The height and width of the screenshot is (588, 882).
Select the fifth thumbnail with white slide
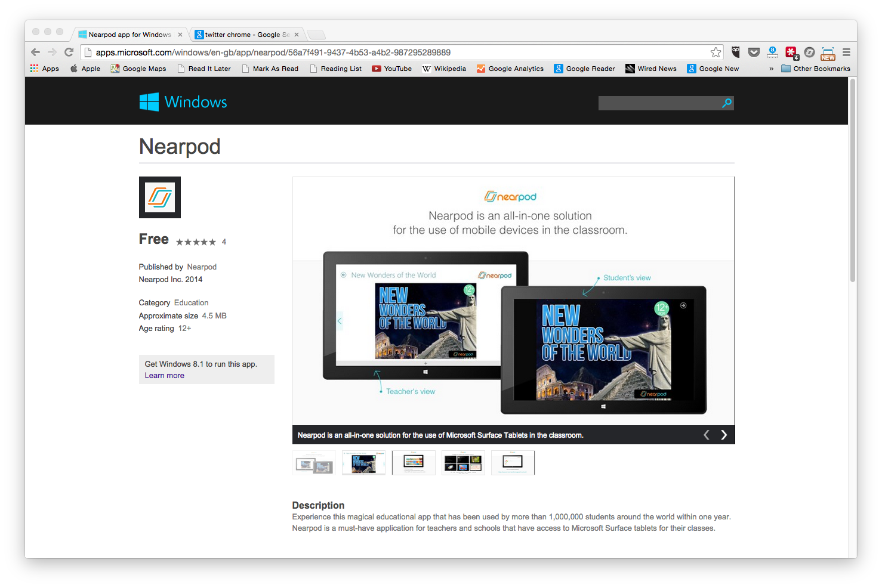click(x=513, y=463)
